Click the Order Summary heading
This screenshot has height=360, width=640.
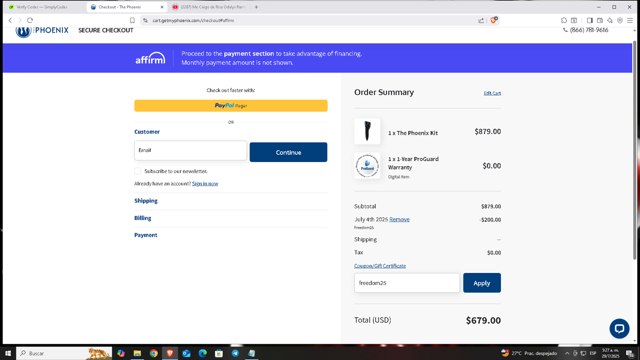(x=384, y=92)
